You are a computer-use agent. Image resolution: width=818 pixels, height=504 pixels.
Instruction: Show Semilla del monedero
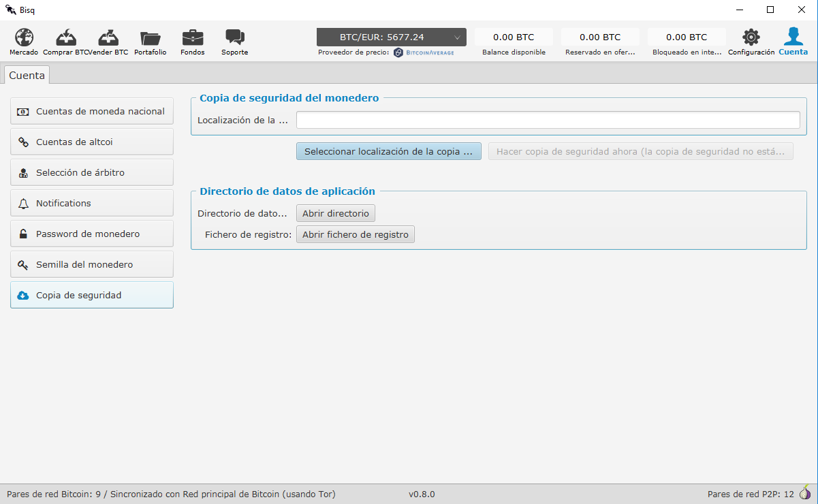pyautogui.click(x=92, y=264)
